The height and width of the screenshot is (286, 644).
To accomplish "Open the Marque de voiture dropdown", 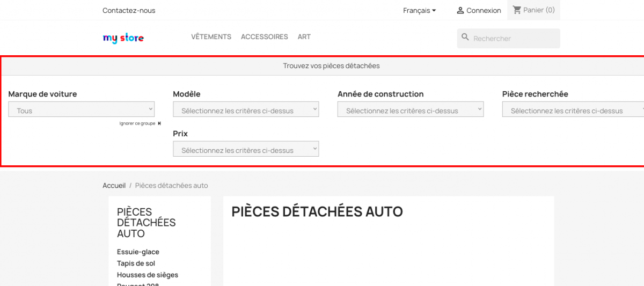I will [82, 109].
